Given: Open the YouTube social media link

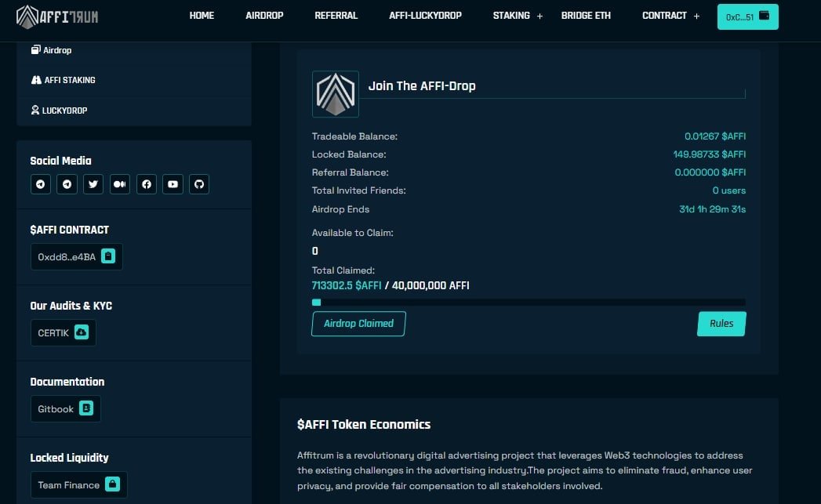Looking at the screenshot, I should pyautogui.click(x=173, y=184).
